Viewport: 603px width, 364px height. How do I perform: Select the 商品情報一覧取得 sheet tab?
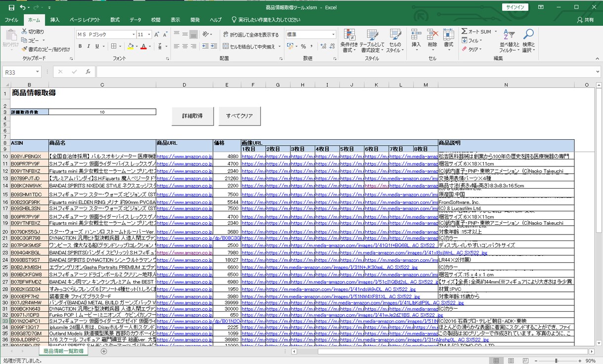63,351
